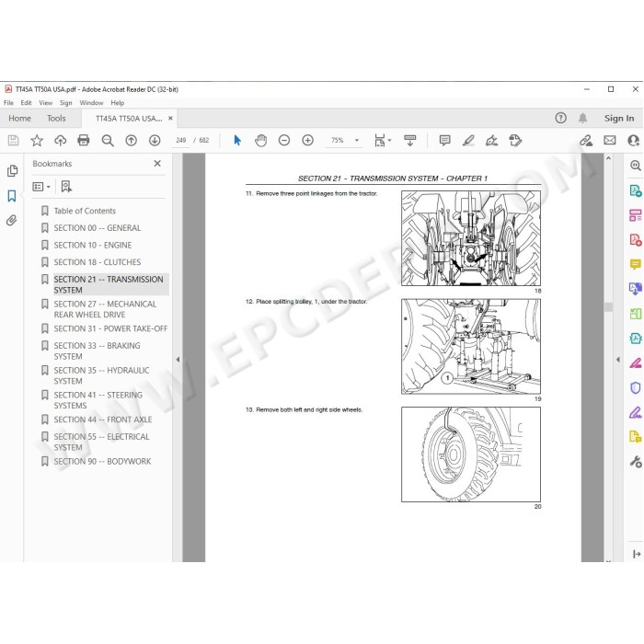Switch to the Tools tab
Image resolution: width=644 pixels, height=644 pixels.
(56, 119)
